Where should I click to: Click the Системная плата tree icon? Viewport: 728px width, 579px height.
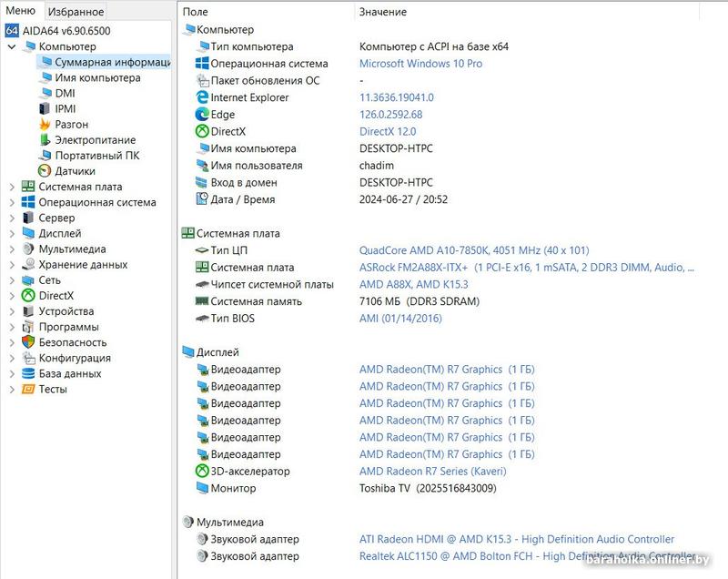28,187
